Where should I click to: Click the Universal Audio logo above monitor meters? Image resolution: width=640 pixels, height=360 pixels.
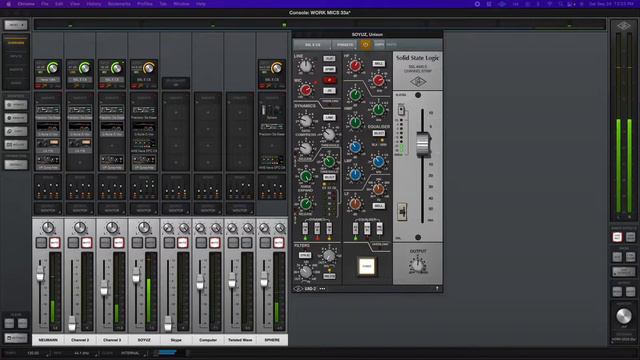click(x=623, y=26)
